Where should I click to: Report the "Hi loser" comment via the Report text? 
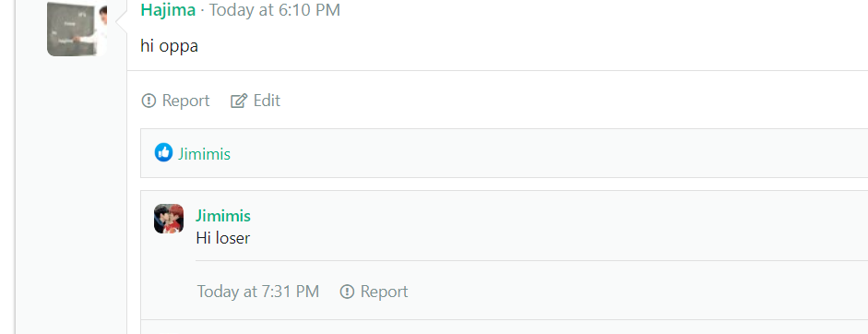point(384,292)
